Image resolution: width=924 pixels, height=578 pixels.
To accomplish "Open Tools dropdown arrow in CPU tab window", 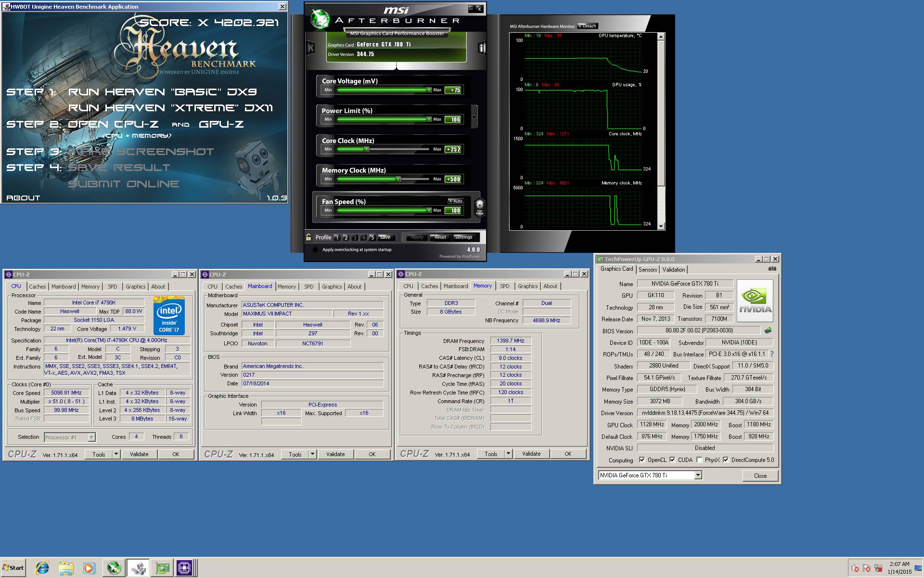I will pyautogui.click(x=116, y=454).
